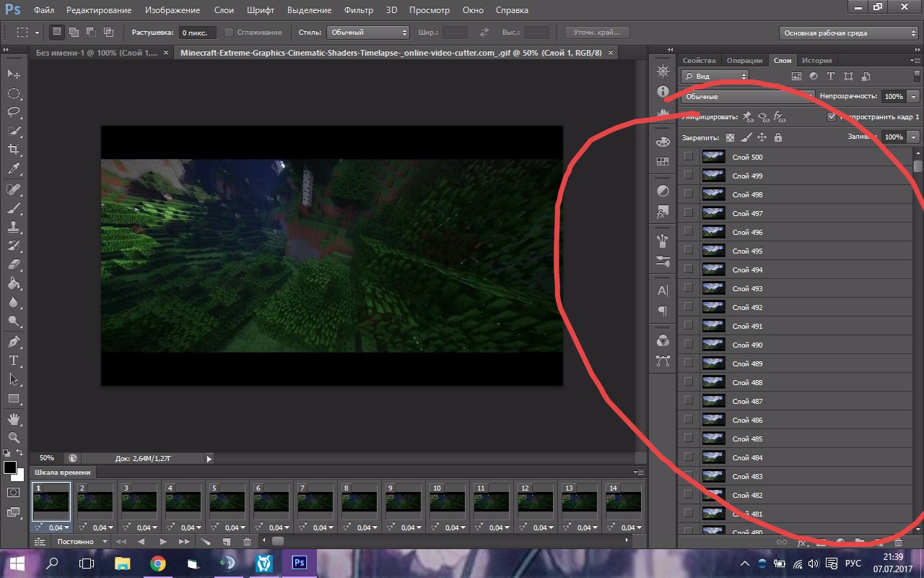The image size is (924, 578).
Task: Open the Swatches panel icon
Action: [663, 163]
